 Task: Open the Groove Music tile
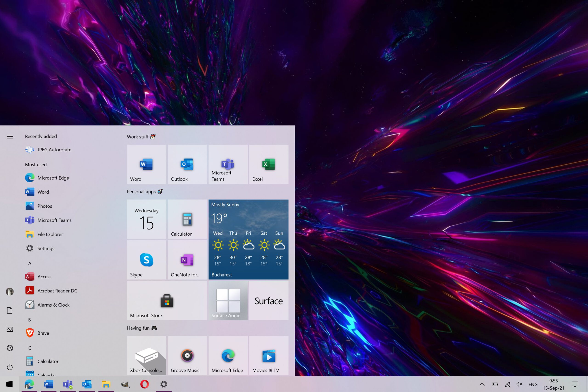[187, 355]
